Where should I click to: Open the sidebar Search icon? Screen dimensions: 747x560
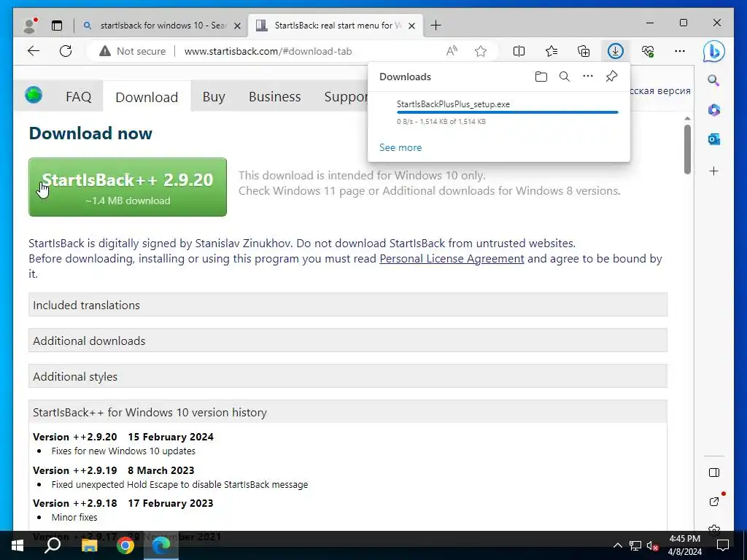coord(713,80)
